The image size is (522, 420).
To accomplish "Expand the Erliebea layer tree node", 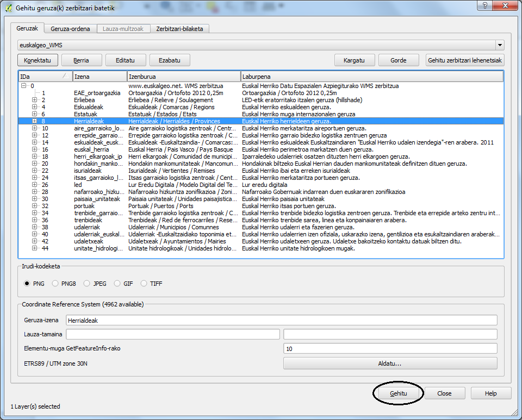I will tap(35, 100).
